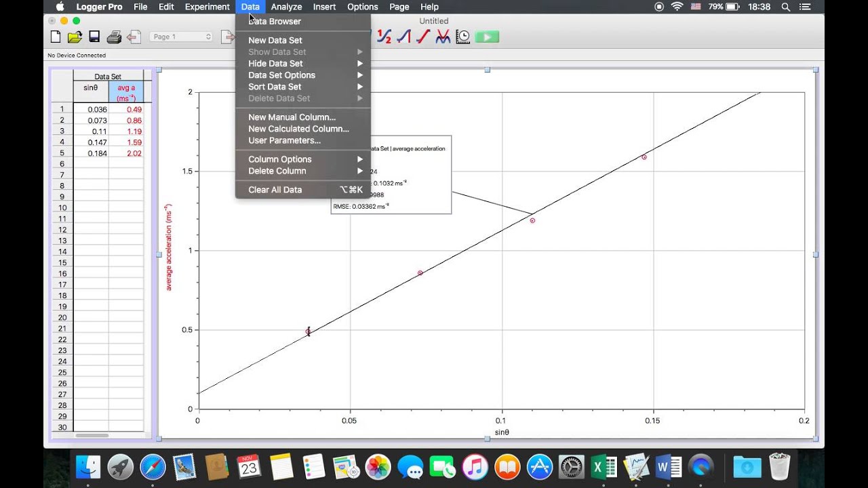Screen dimensions: 868x488
Task: Select row number 5 in data table
Action: click(x=62, y=153)
